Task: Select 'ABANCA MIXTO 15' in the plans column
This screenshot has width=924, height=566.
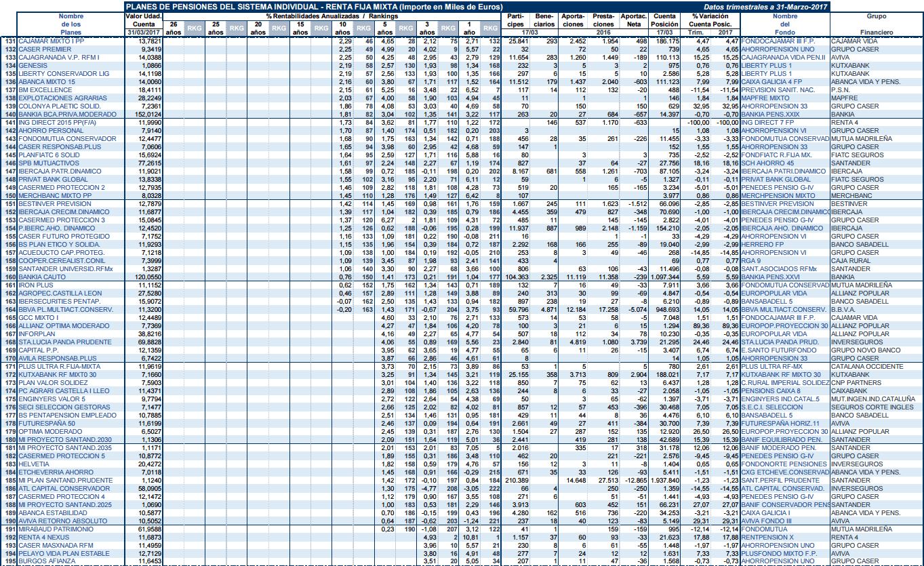Action: [x=47, y=82]
